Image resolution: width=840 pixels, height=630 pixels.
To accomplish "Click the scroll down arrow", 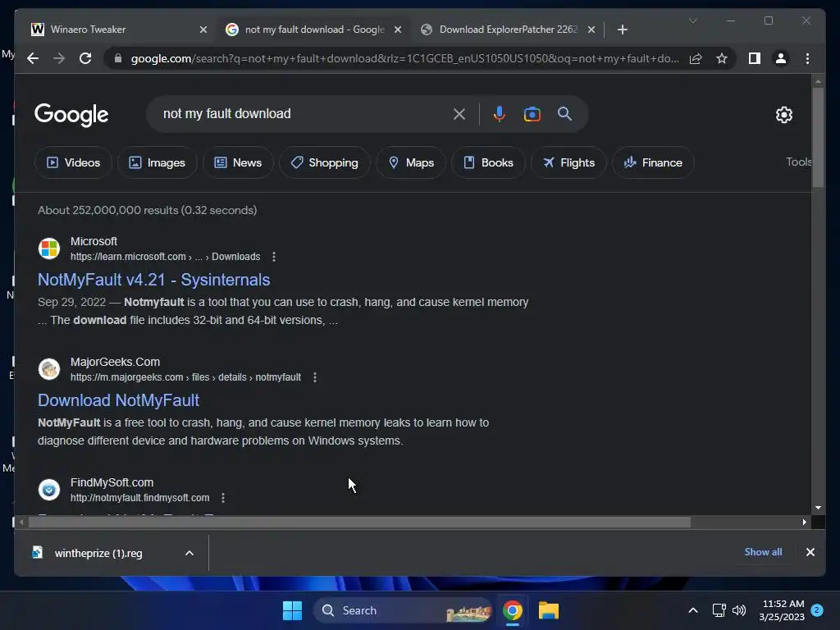I will pyautogui.click(x=818, y=507).
